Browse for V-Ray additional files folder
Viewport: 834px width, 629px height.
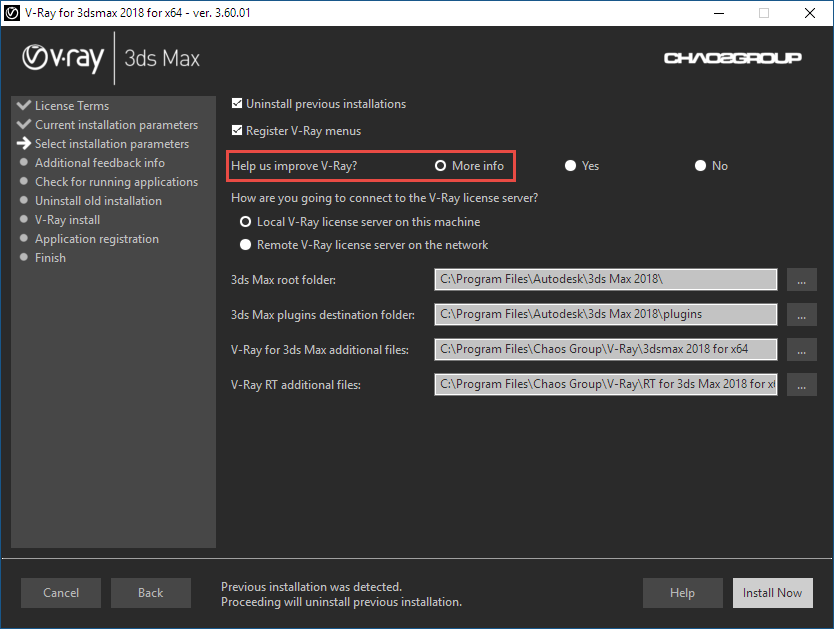click(801, 349)
